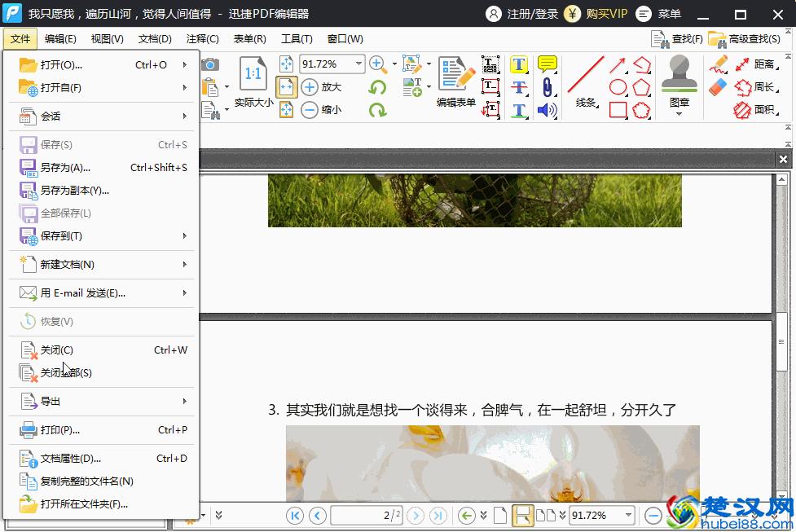Open the 图章 stamp dropdown arrow

pyautogui.click(x=679, y=115)
